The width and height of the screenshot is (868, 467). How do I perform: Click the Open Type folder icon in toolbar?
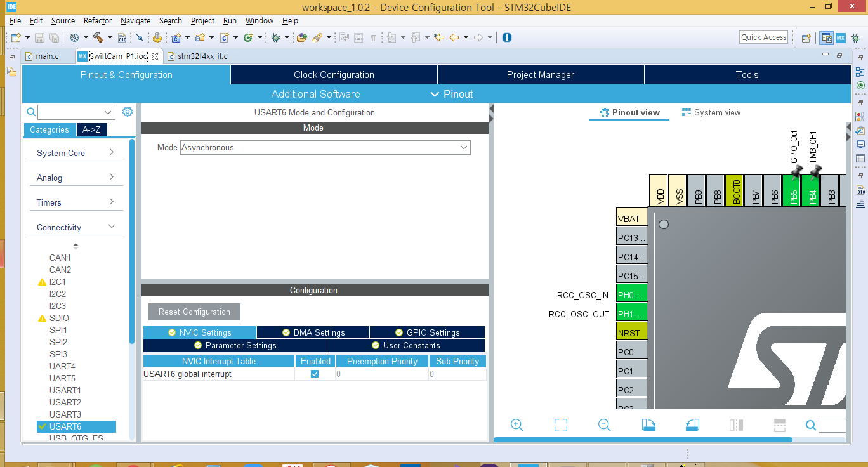coord(301,37)
